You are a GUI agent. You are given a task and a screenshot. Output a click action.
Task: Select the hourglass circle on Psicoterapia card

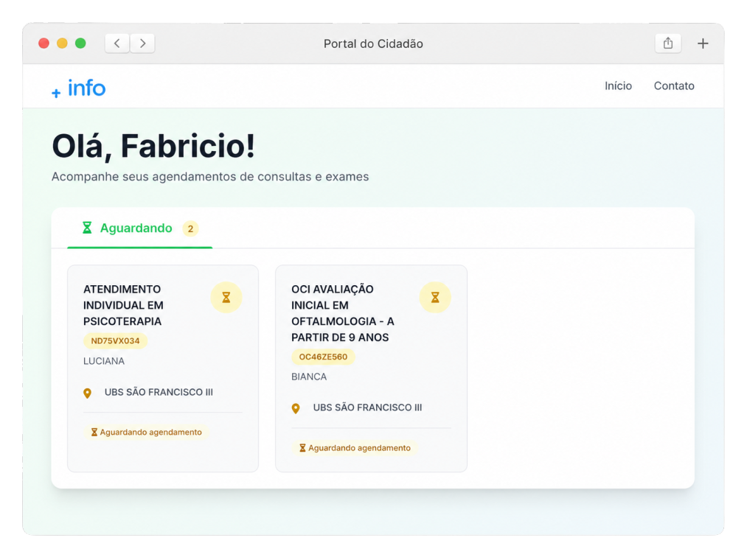pos(226,298)
